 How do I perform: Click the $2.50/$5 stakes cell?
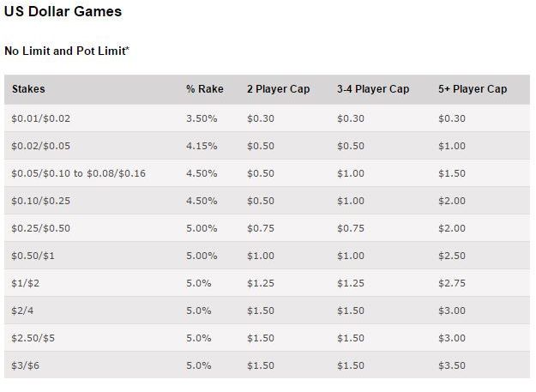coord(33,338)
